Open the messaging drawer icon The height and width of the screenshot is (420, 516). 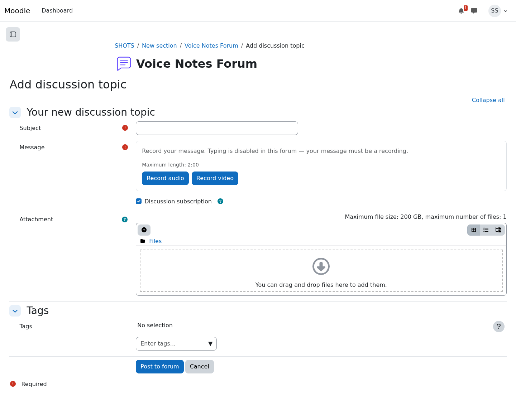coord(474,11)
